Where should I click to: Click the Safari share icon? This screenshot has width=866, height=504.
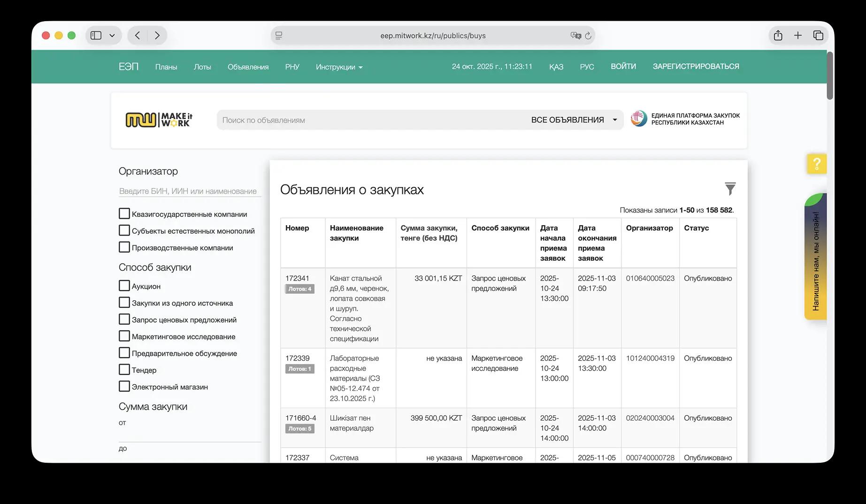(x=778, y=36)
